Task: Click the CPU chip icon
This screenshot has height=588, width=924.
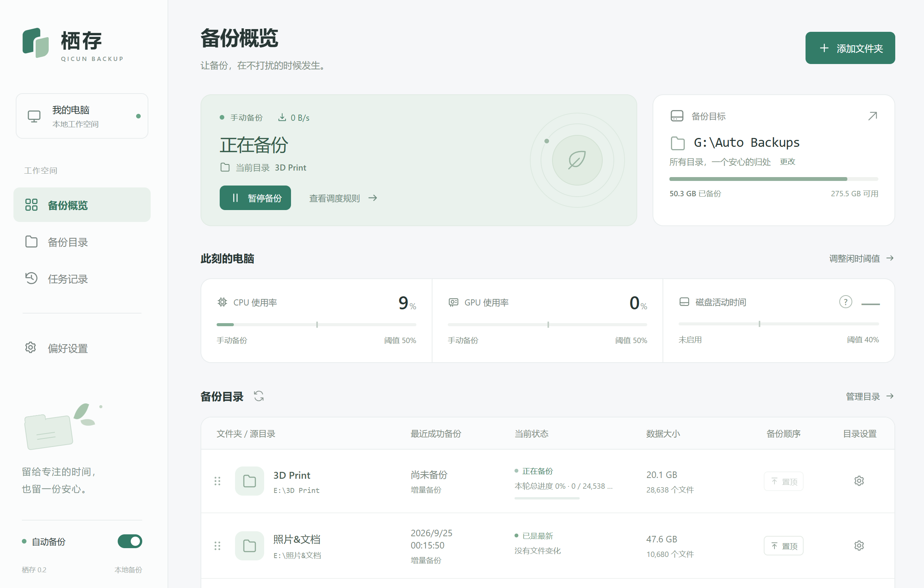Action: (x=222, y=302)
